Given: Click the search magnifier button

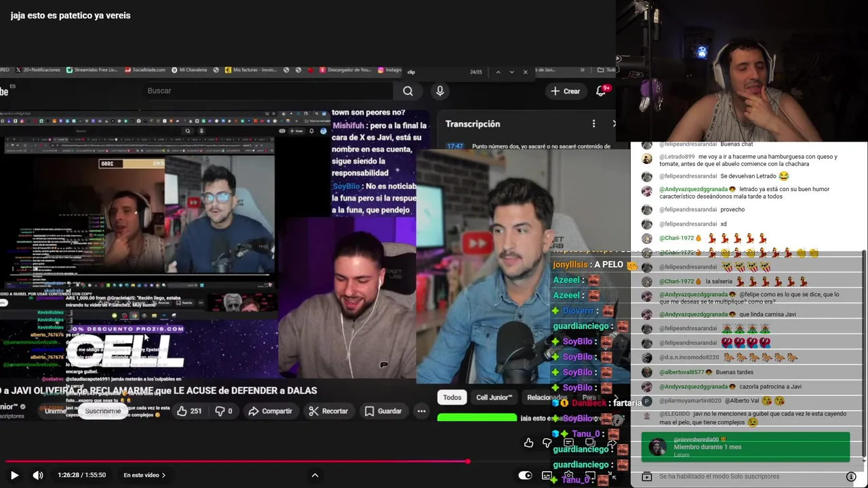Looking at the screenshot, I should tap(408, 91).
